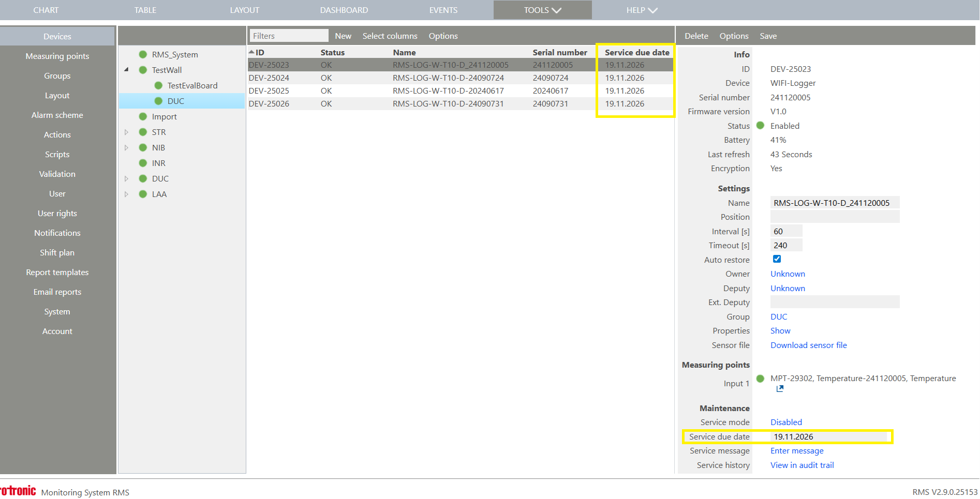The width and height of the screenshot is (980, 499).
Task: Uncheck the Auto restore checkbox
Action: point(777,259)
